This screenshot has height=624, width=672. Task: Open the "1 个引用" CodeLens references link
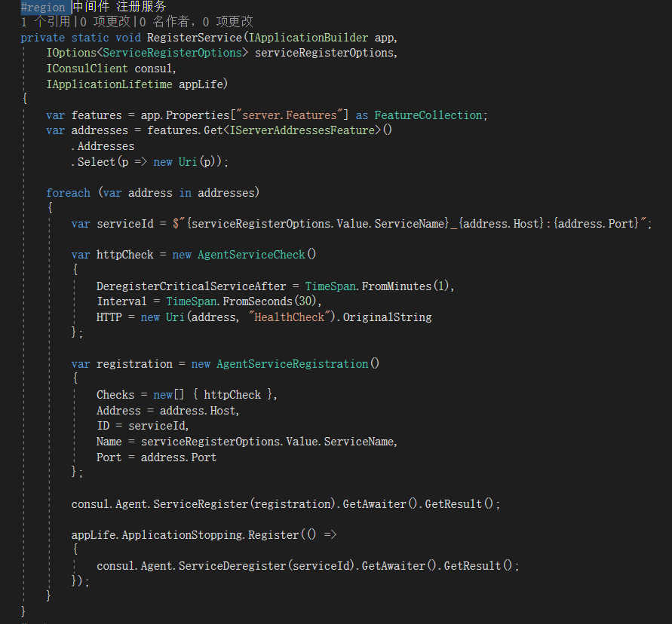45,22
